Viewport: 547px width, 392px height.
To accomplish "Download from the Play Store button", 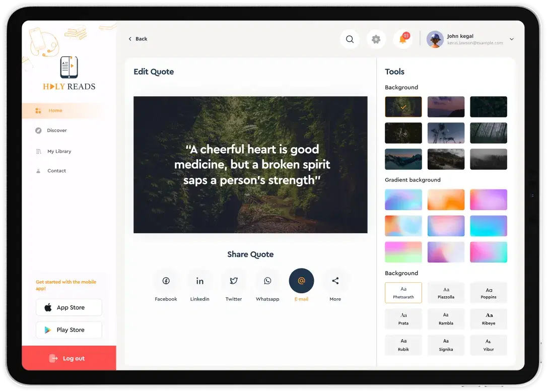I will 69,330.
